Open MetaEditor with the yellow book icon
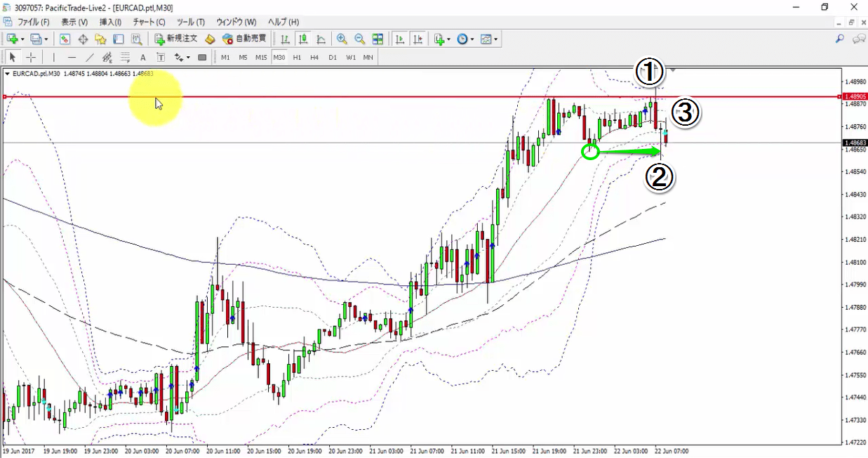This screenshot has width=868, height=458. [210, 39]
